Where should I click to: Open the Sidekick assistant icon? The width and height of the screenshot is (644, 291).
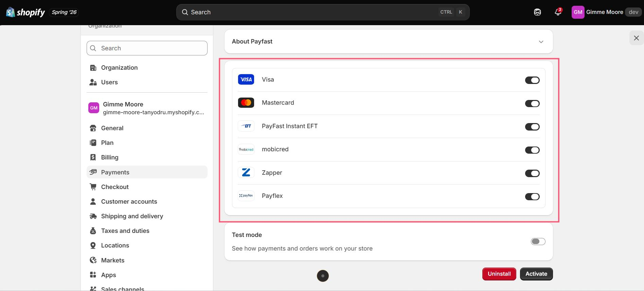pos(537,12)
